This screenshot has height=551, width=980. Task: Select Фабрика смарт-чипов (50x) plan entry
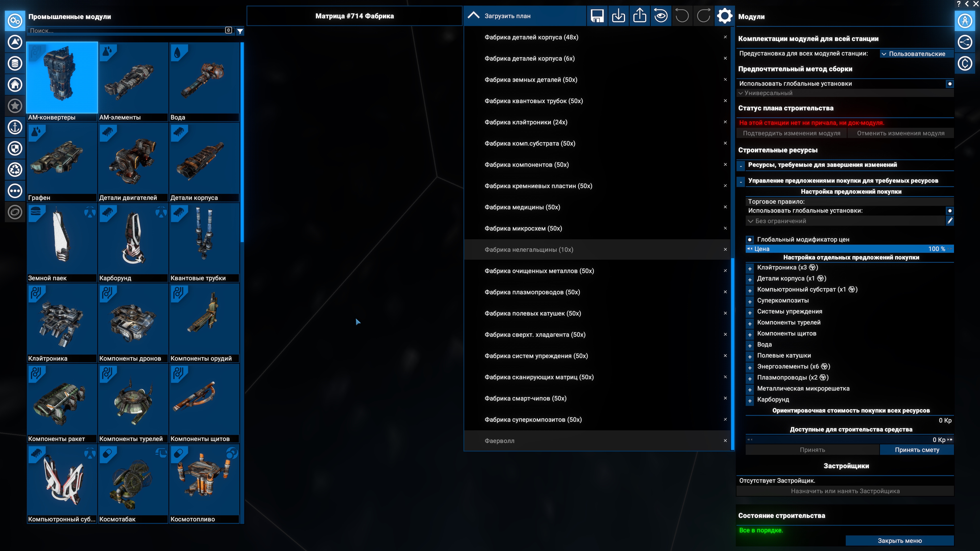pyautogui.click(x=525, y=398)
